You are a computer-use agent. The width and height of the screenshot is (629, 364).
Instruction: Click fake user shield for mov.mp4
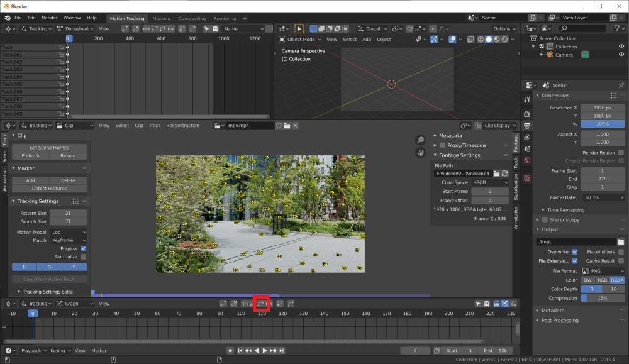(x=279, y=126)
